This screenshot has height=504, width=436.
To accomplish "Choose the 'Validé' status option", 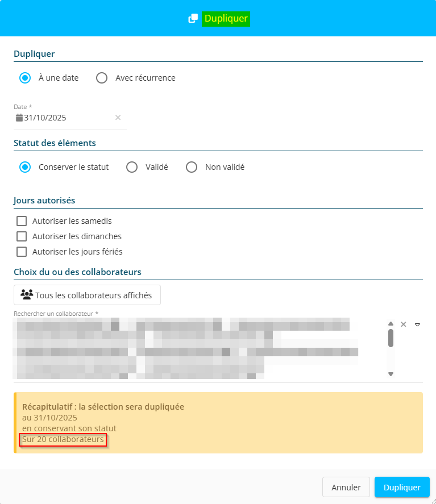I will pos(132,167).
